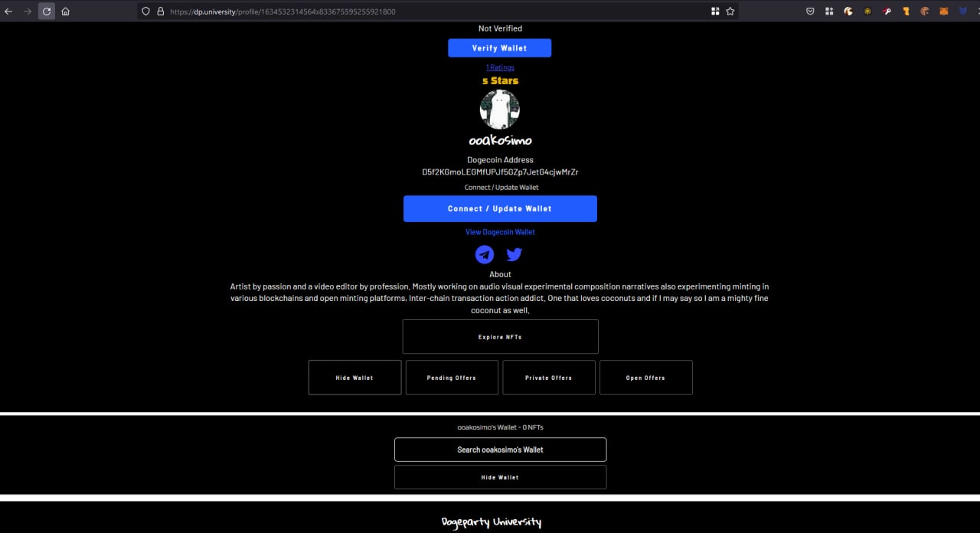Viewport: 980px width, 533px height.
Task: Bookmark this page with the star icon
Action: [x=730, y=11]
